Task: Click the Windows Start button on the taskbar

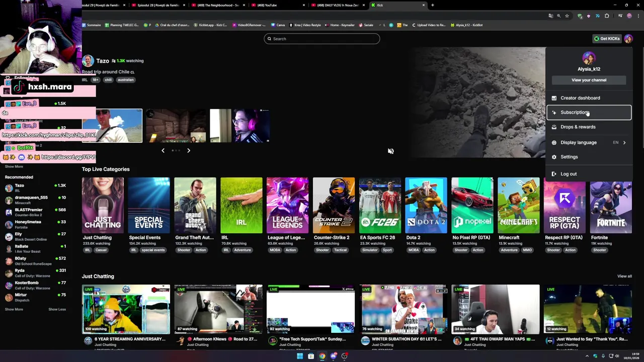Action: tap(300, 356)
